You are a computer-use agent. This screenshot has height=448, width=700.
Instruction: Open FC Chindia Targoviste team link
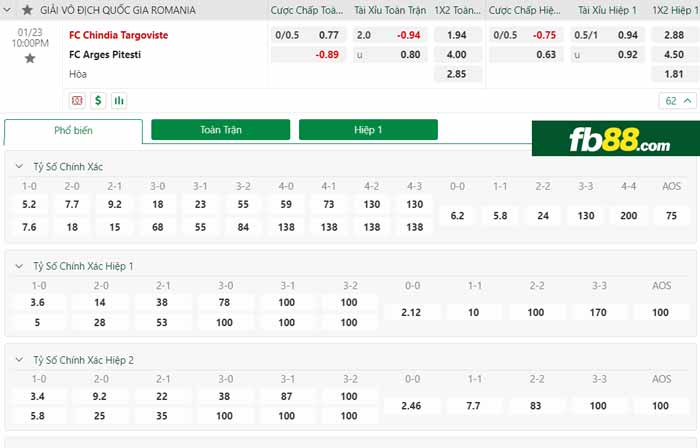click(118, 34)
